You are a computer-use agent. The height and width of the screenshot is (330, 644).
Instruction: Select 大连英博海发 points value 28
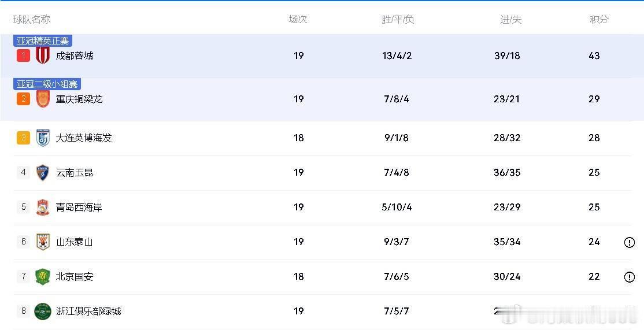(x=594, y=138)
